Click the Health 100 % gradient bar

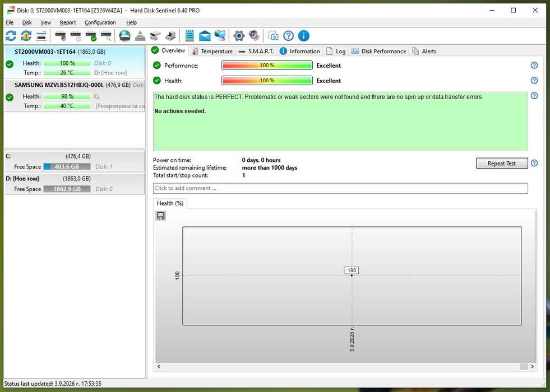click(x=267, y=81)
